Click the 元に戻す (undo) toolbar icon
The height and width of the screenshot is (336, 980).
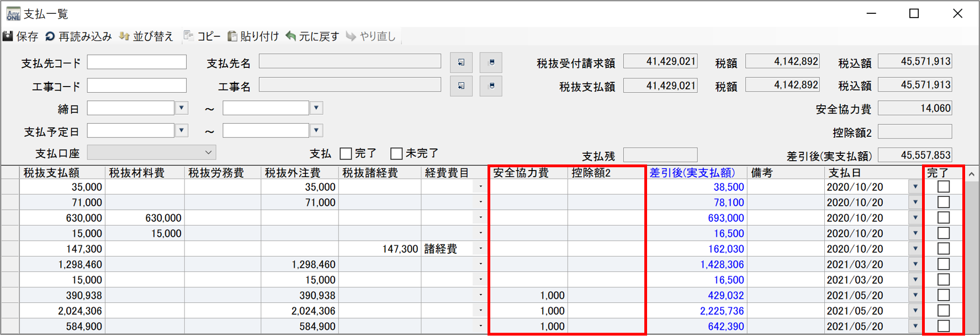click(291, 36)
